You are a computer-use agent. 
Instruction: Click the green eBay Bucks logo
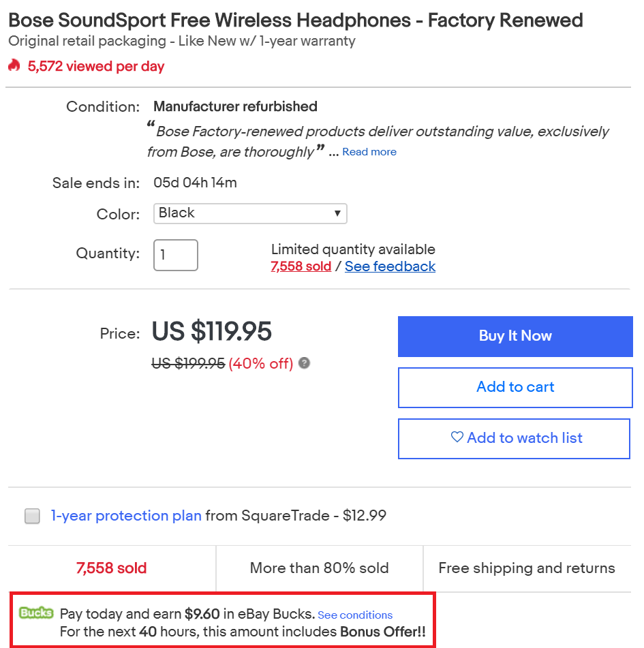(x=36, y=613)
